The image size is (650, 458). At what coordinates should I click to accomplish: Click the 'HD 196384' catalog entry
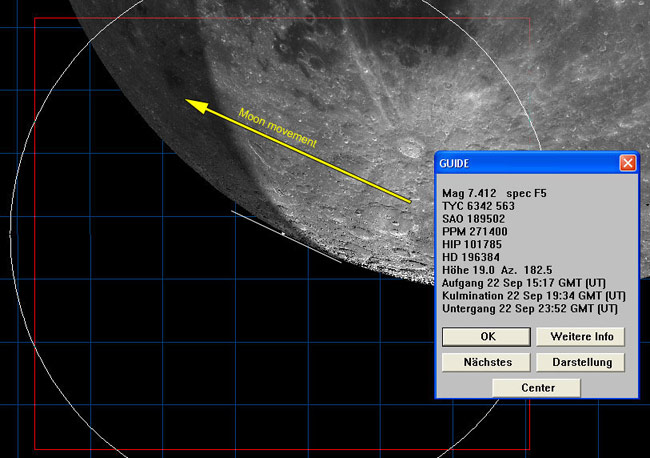point(471,257)
